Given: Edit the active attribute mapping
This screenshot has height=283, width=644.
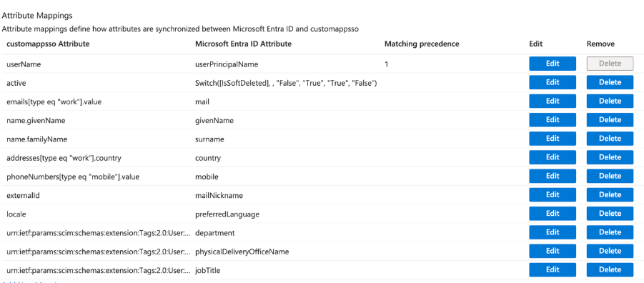Looking at the screenshot, I should coord(553,83).
